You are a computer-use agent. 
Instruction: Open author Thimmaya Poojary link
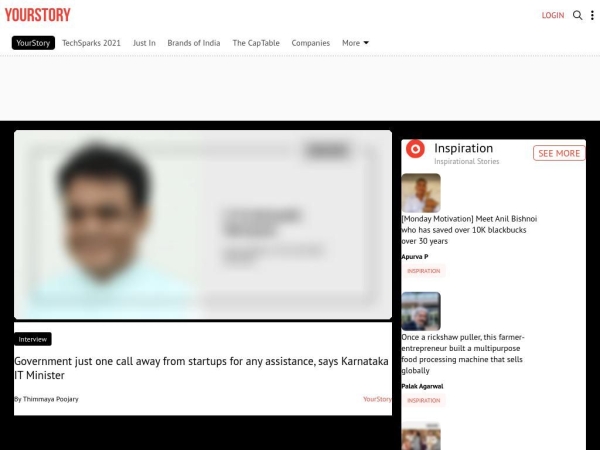point(51,399)
